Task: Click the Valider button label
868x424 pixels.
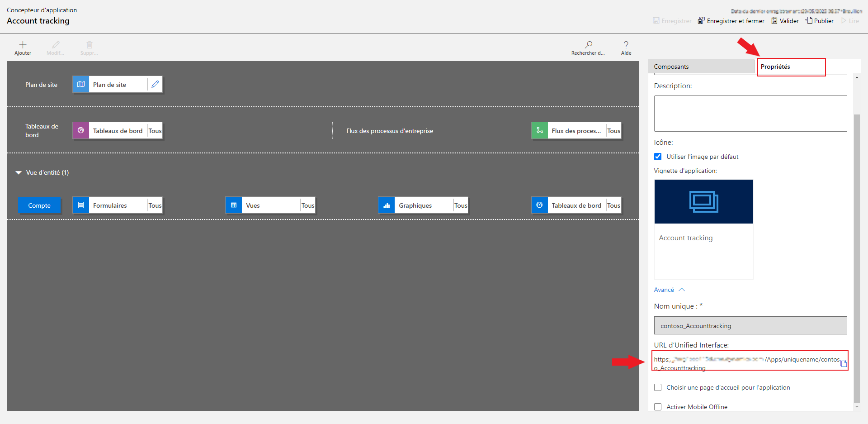Action: pos(789,21)
